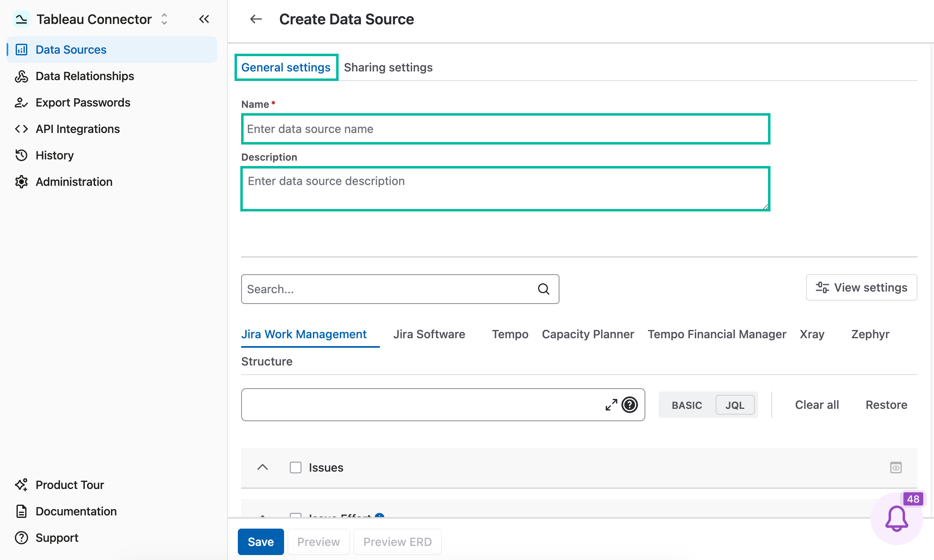Open the JQL help question icon
This screenshot has height=560, width=934.
click(x=630, y=405)
